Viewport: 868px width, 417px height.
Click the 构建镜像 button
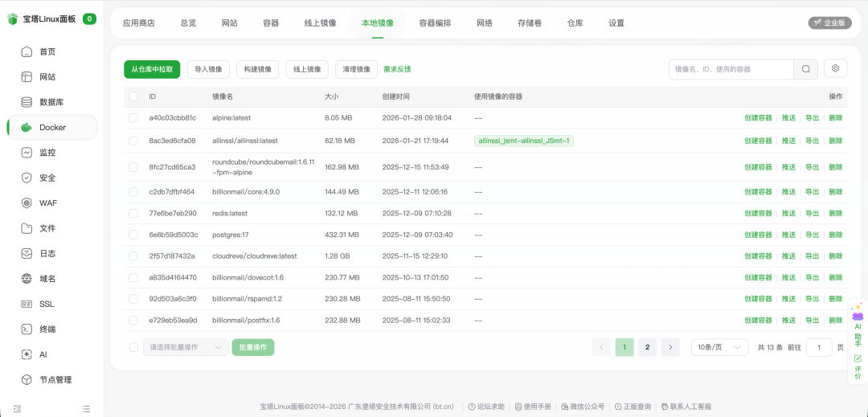tap(258, 70)
